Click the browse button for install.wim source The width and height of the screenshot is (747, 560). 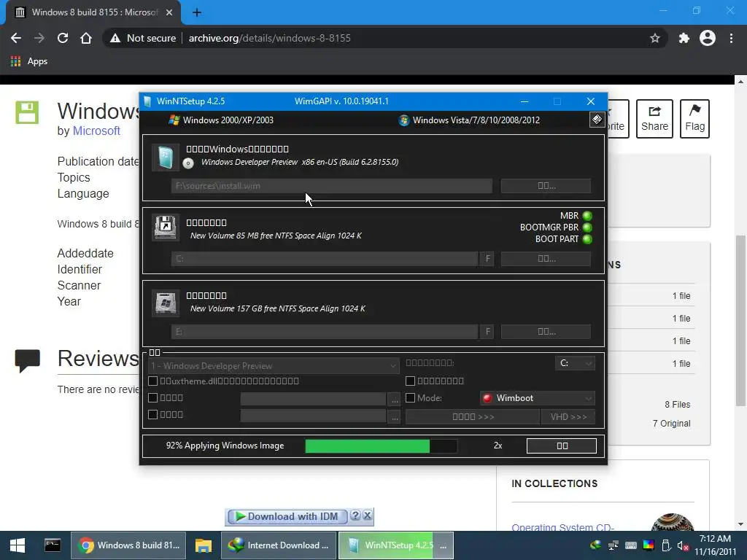click(546, 186)
